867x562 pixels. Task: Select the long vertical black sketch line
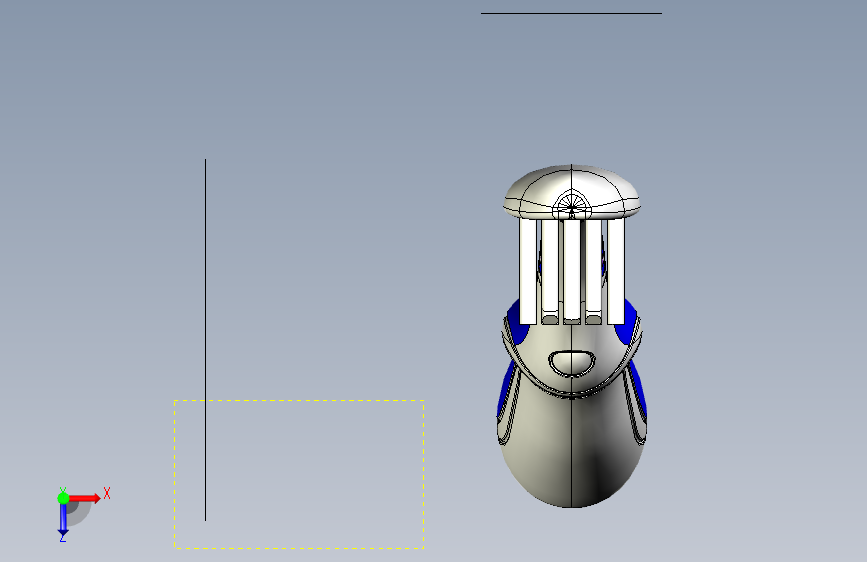(x=206, y=340)
